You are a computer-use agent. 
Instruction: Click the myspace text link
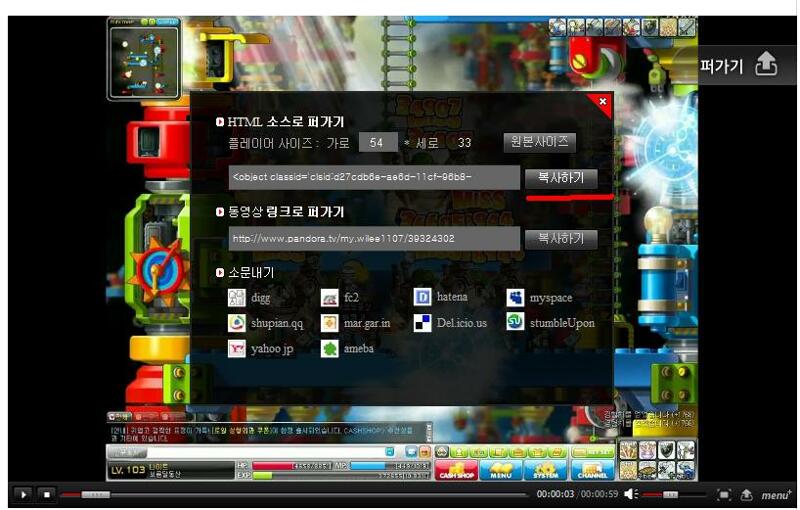pos(551,298)
